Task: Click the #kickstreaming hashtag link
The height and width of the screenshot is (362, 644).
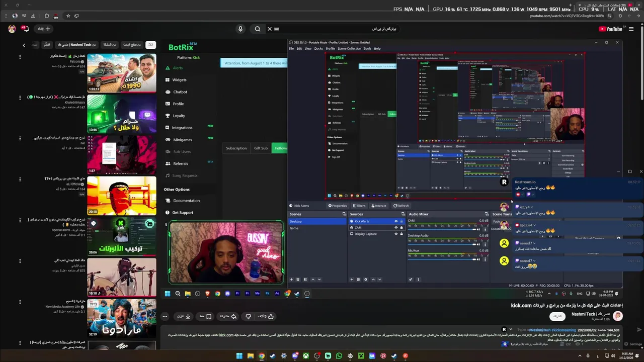Action: point(563,330)
